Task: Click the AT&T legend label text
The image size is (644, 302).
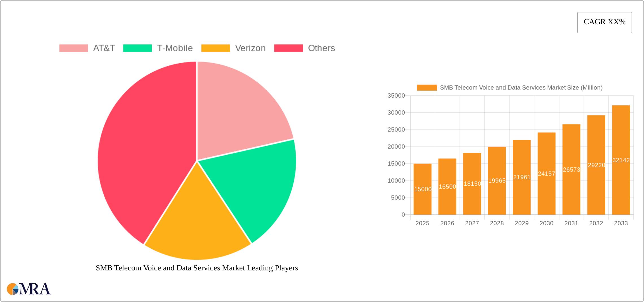Action: 104,48
